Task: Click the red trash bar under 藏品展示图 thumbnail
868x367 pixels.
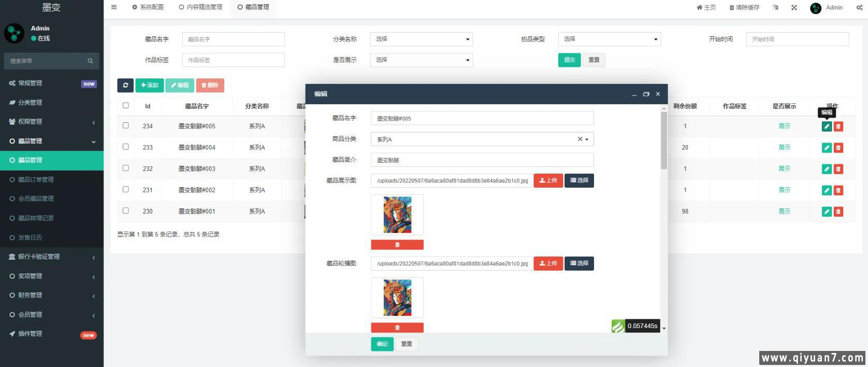Action: 397,245
